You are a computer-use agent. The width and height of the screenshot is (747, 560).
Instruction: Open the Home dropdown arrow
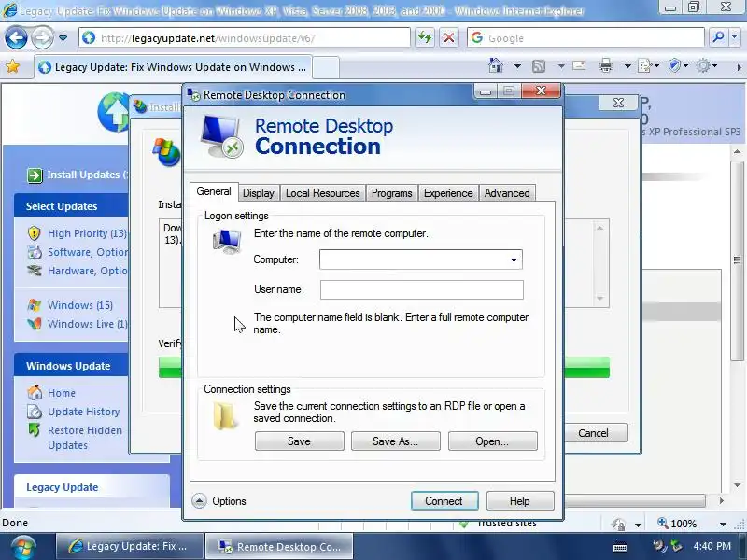(517, 66)
